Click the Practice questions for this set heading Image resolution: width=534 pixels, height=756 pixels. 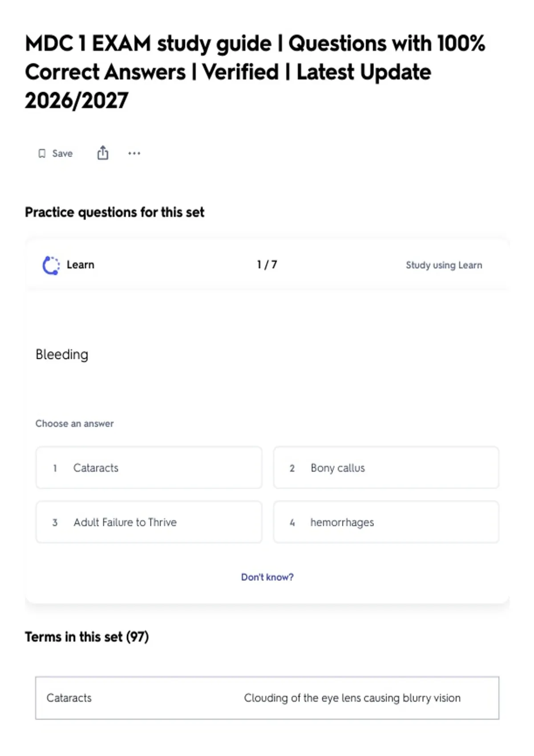(114, 213)
